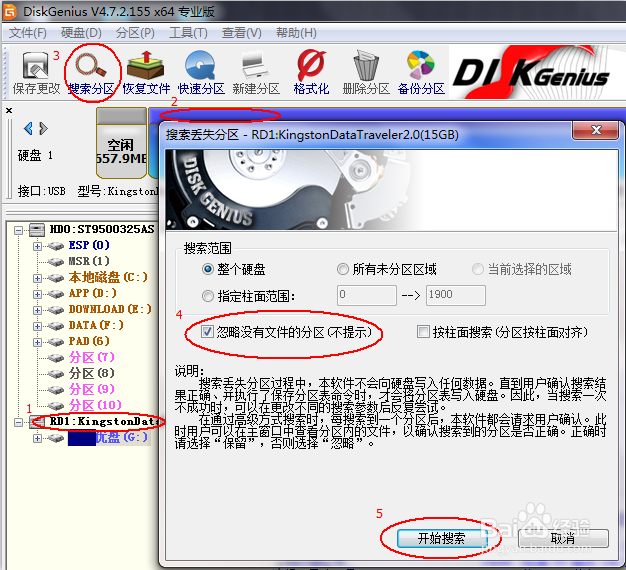Expand the 优盘(G:) tree node

pyautogui.click(x=37, y=438)
